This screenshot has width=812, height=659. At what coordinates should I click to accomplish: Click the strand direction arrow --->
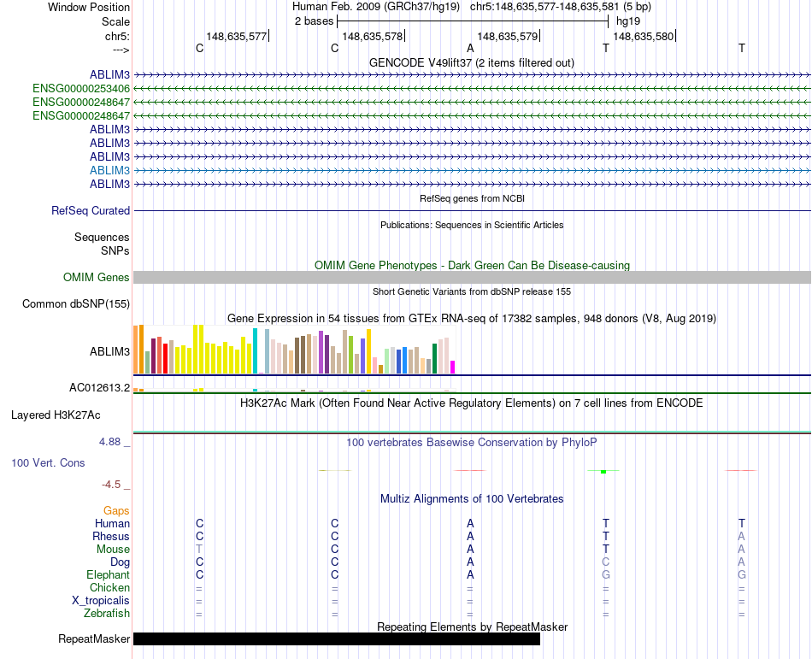121,50
